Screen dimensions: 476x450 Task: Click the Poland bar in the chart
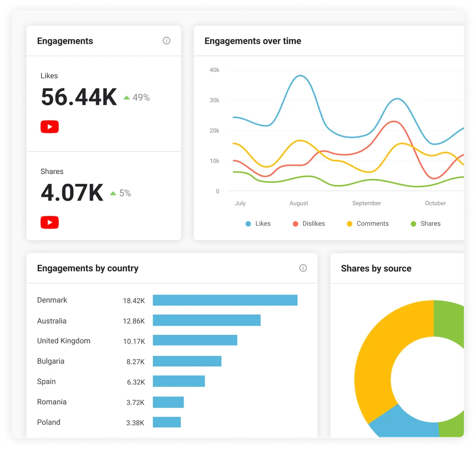[x=166, y=422]
